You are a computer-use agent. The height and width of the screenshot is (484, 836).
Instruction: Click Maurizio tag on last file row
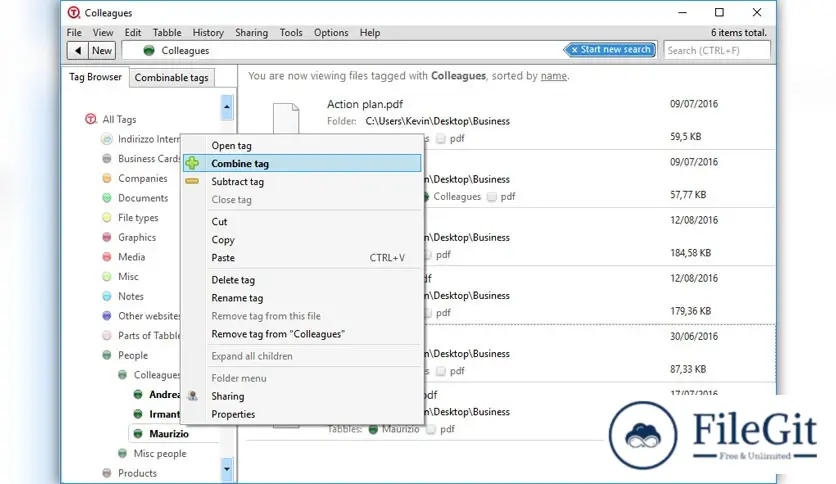(400, 429)
